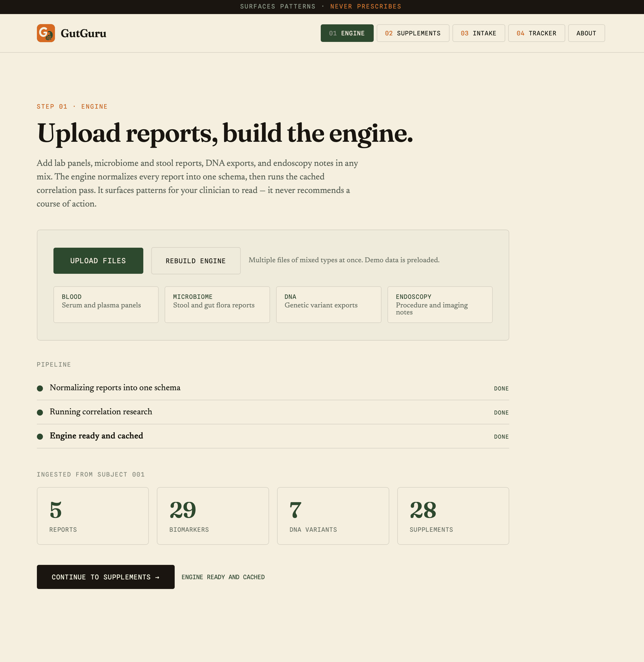The width and height of the screenshot is (644, 662).
Task: Open the 01 Engine tab
Action: (347, 33)
